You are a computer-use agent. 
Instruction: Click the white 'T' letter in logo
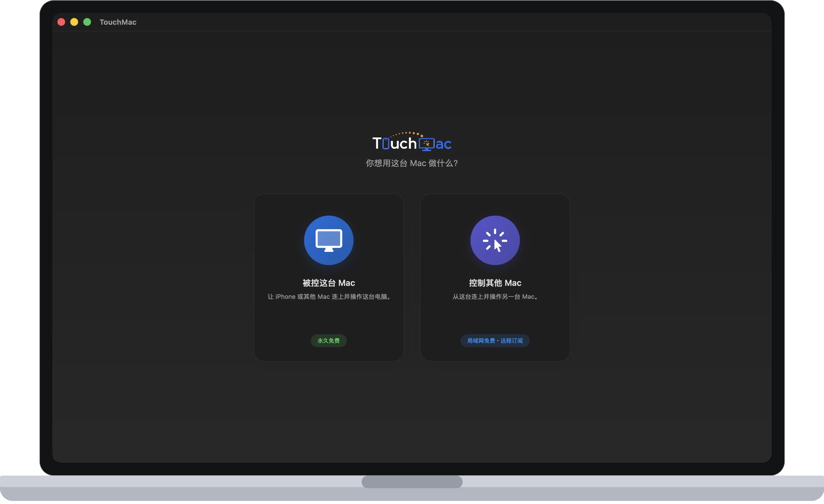pos(377,143)
